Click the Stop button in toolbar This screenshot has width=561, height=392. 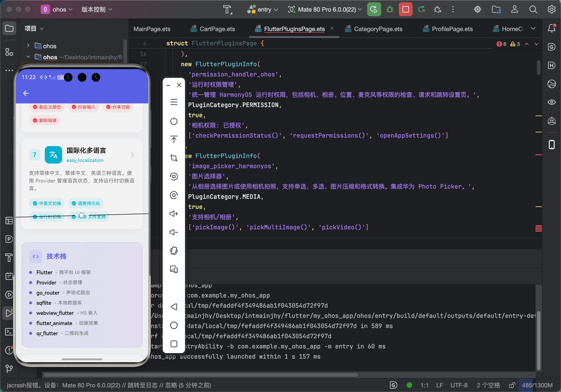tap(405, 9)
